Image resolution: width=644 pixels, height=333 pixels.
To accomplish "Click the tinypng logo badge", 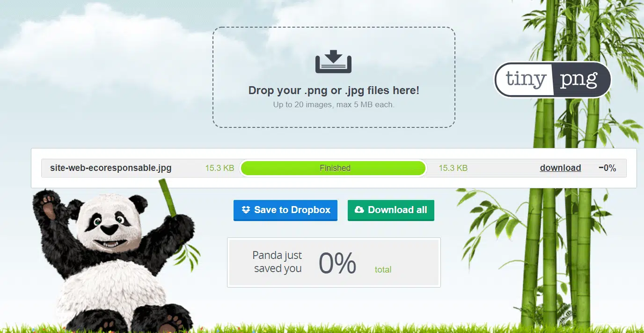I will [553, 80].
